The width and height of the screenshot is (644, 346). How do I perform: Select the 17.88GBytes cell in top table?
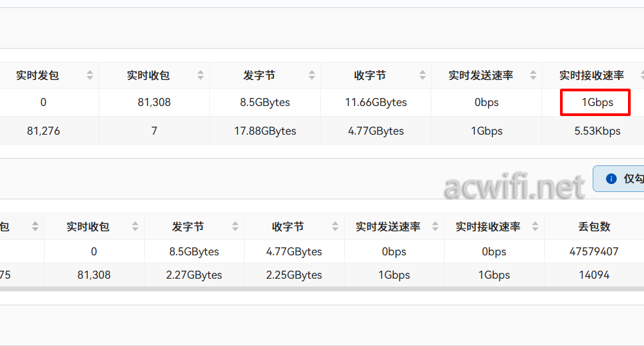pos(265,131)
